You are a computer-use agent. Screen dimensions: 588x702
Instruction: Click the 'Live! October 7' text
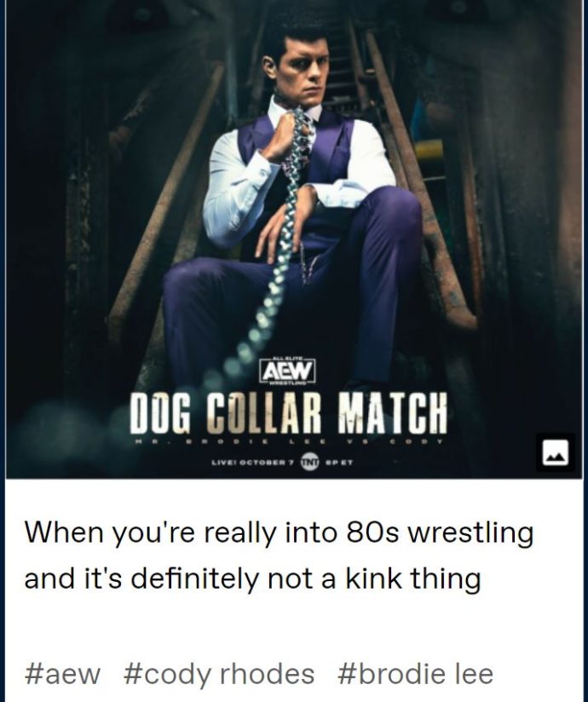point(252,461)
